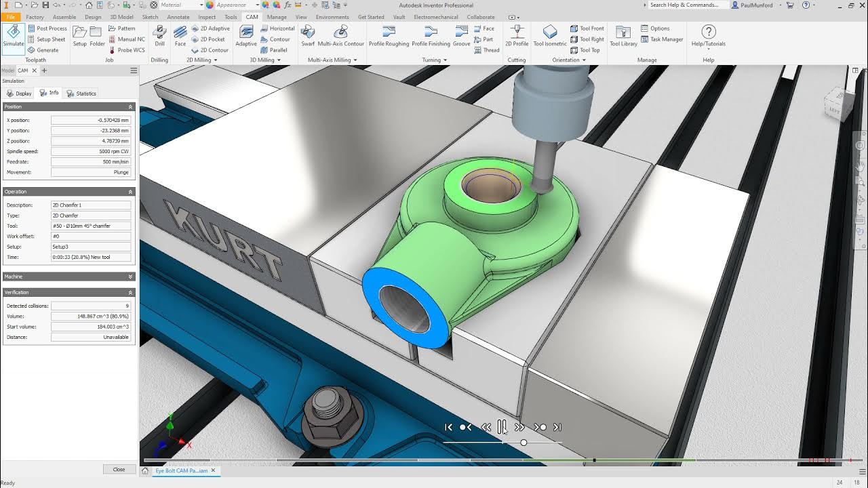868x488 pixels.
Task: Adjust the simulation speed slider handle
Action: coord(524,443)
